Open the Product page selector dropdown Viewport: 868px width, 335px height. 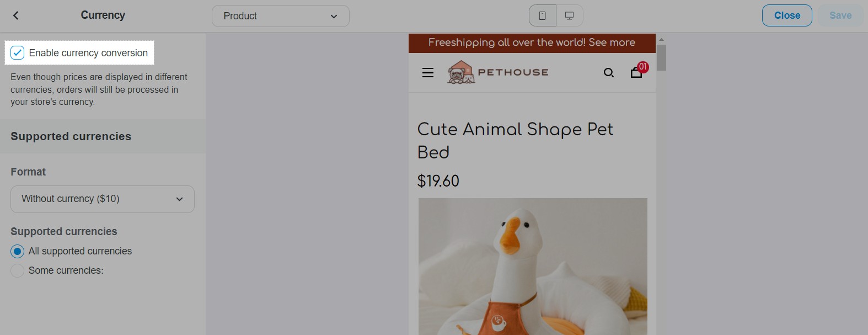[280, 16]
